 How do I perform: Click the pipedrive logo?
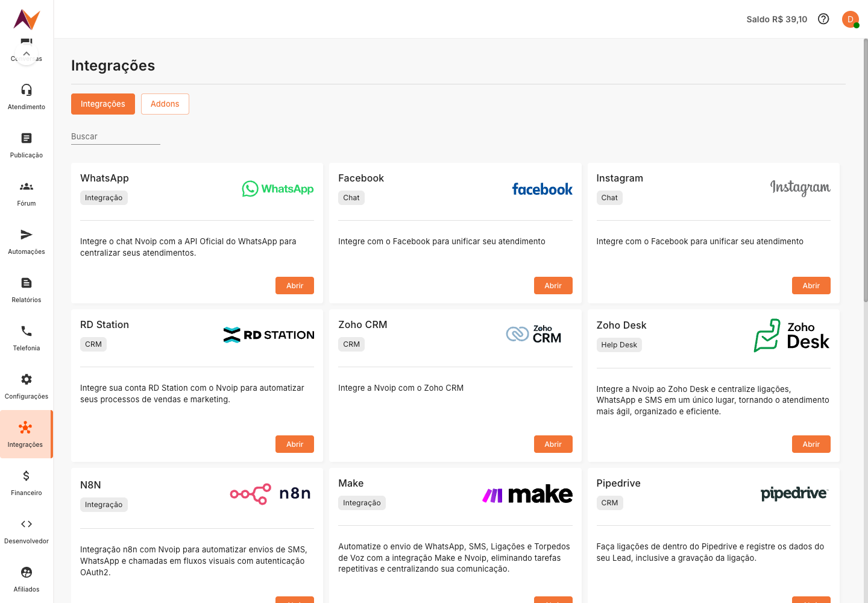(794, 494)
